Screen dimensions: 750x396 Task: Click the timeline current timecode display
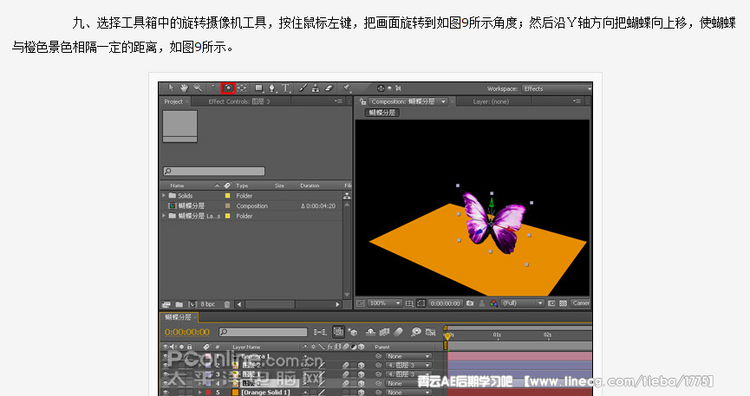tap(187, 332)
